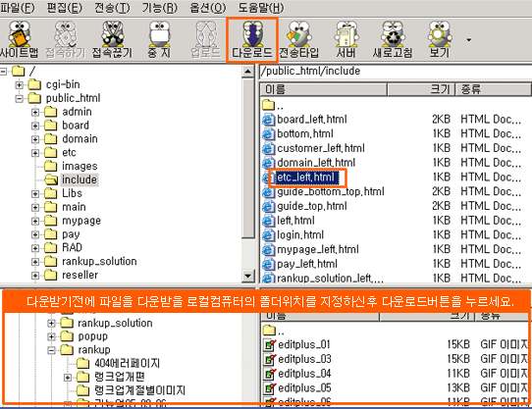Open the 사이트맵 site map icon
Image resolution: width=532 pixels, height=409 pixels.
19,39
